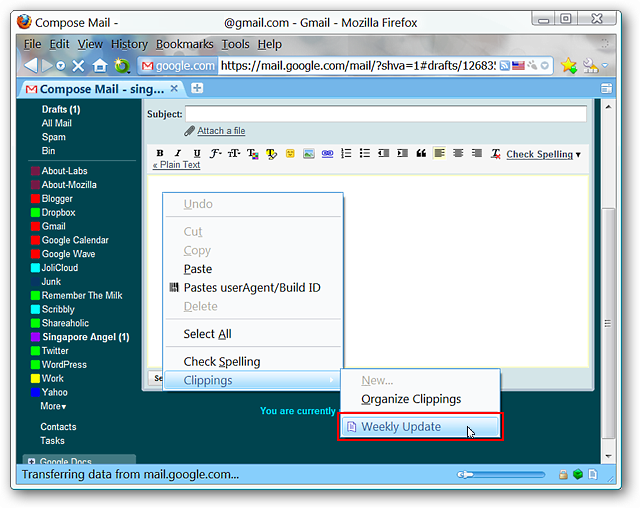Insert an emoticon into the message
Screen dimensions: 640x508
pyautogui.click(x=290, y=153)
